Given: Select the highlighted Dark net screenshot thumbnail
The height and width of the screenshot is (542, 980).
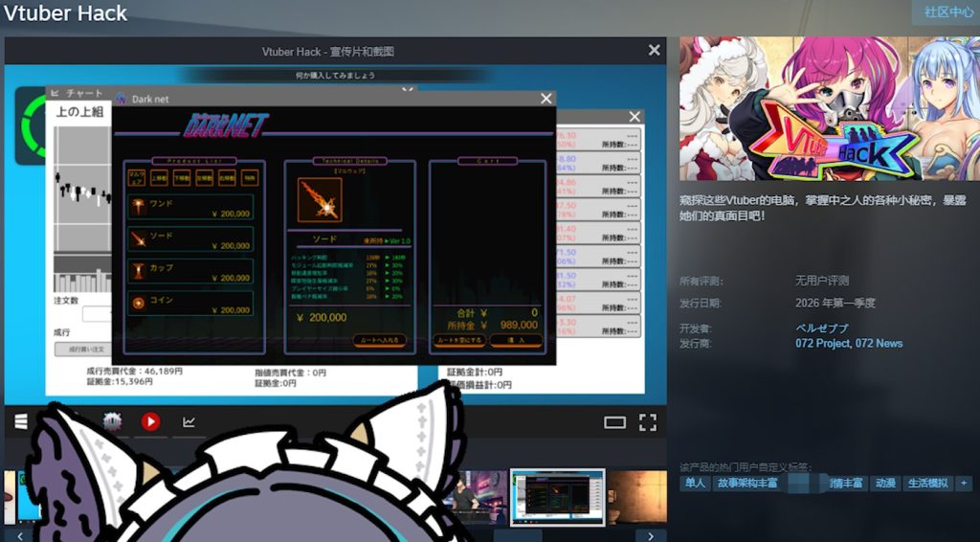Looking at the screenshot, I should pyautogui.click(x=558, y=497).
